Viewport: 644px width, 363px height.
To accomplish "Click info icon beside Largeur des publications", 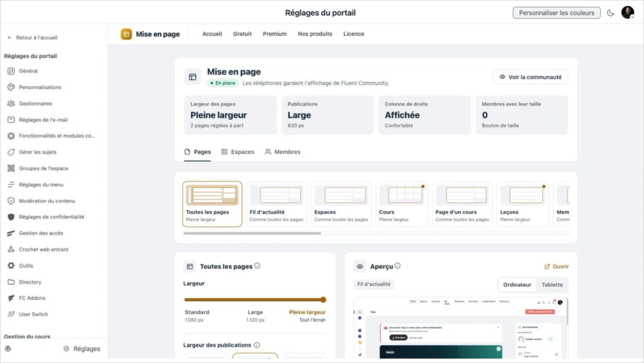I will pyautogui.click(x=257, y=345).
